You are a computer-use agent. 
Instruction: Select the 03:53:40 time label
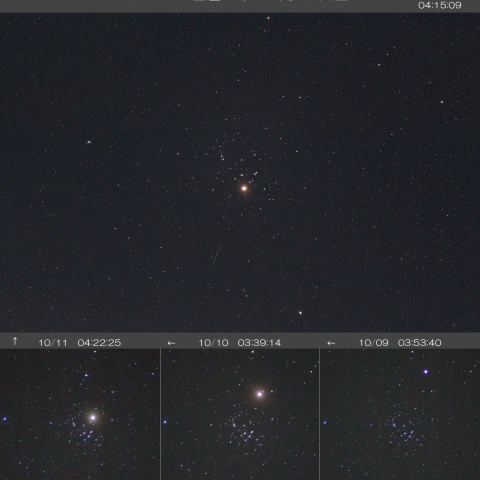click(420, 343)
